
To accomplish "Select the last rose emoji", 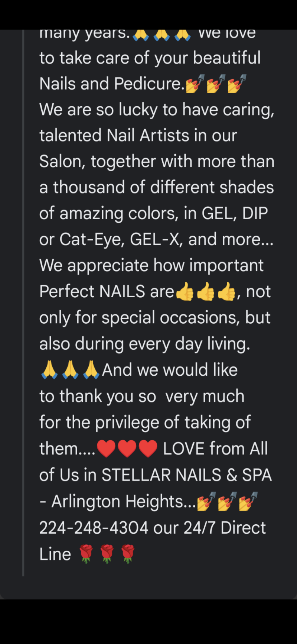I will click(x=128, y=554).
